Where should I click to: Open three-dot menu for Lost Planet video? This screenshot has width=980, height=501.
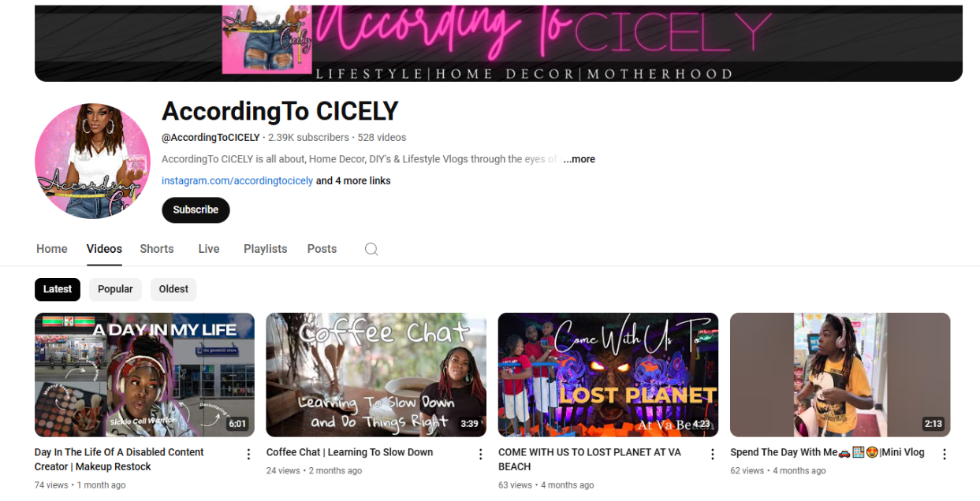pos(712,454)
